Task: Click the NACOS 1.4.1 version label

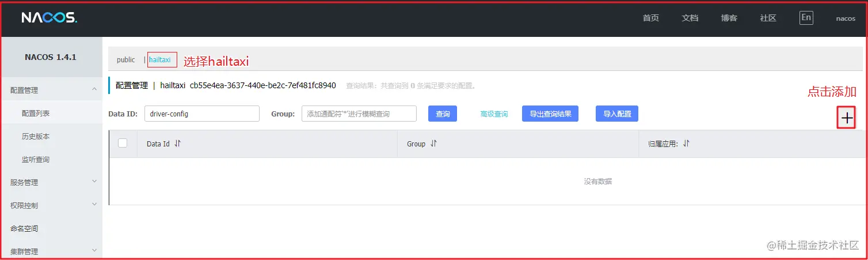Action: [x=51, y=57]
